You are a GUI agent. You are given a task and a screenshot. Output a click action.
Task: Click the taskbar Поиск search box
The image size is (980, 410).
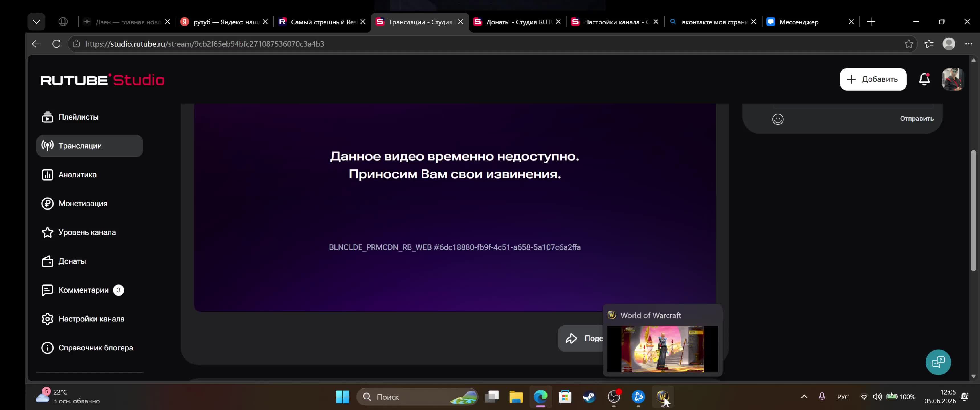click(417, 397)
